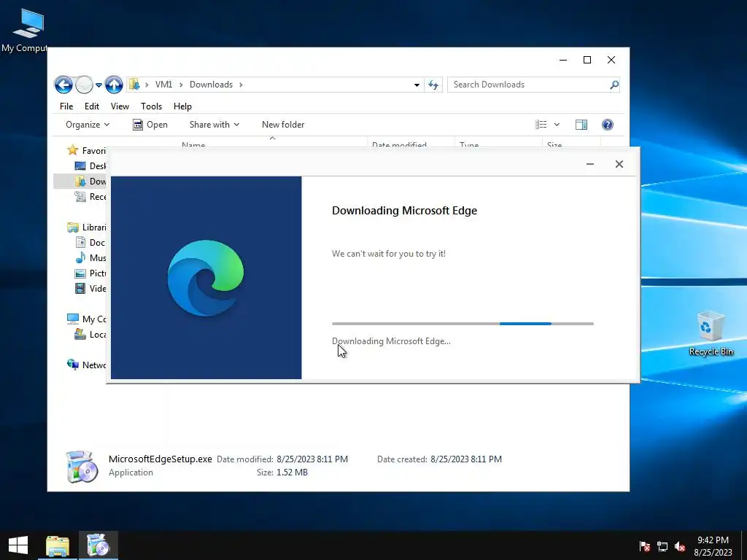Image resolution: width=747 pixels, height=560 pixels.
Task: Select Recent Places in navigation pane
Action: click(90, 196)
